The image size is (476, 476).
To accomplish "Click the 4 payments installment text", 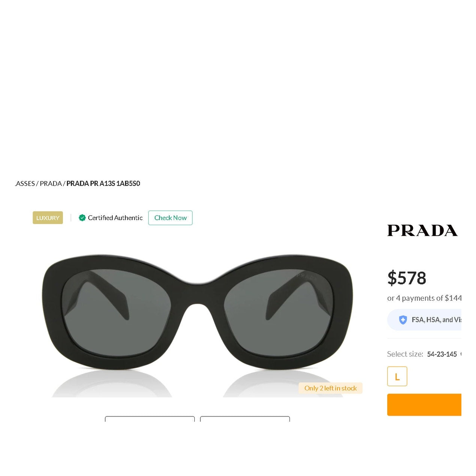I will pos(424,298).
